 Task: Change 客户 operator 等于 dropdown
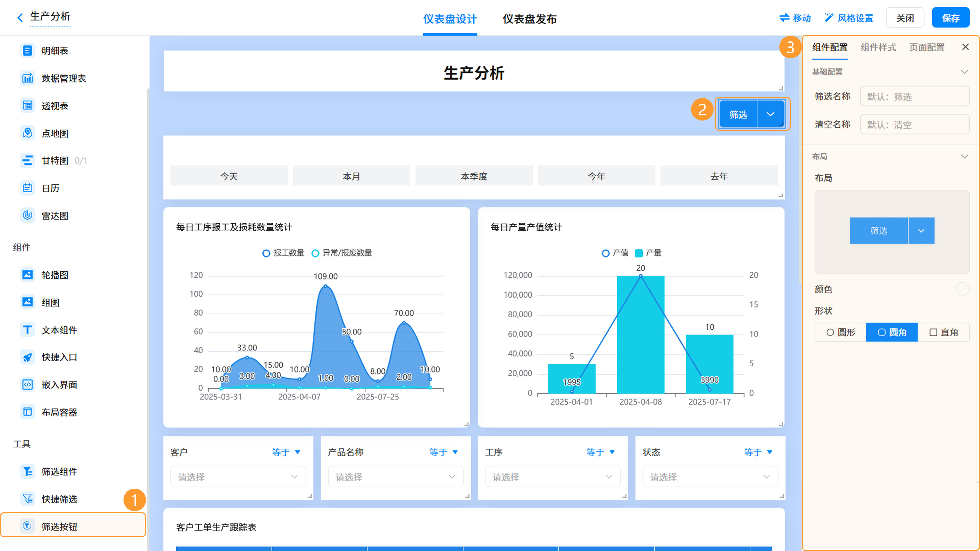pos(286,452)
